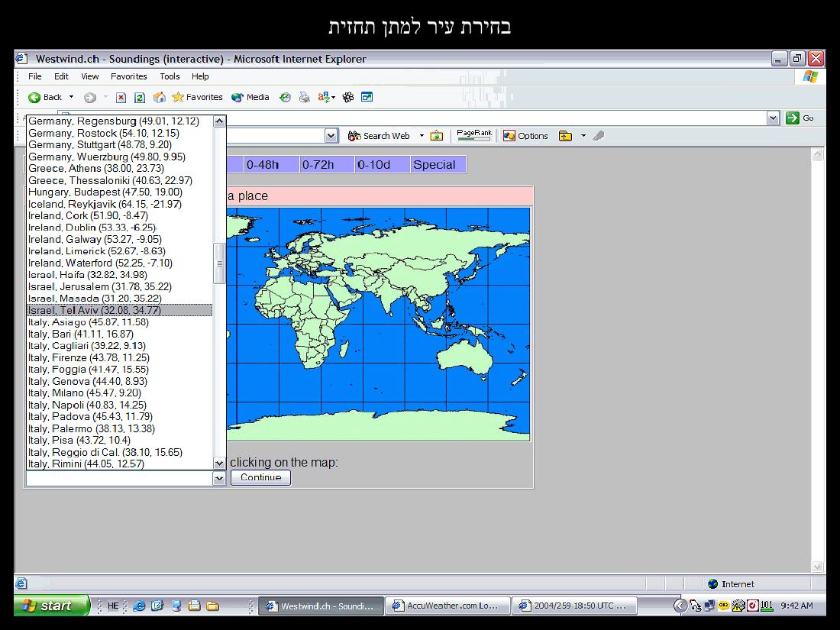Screen dimensions: 840x630
Task: Click the red tray icon
Action: point(753,606)
